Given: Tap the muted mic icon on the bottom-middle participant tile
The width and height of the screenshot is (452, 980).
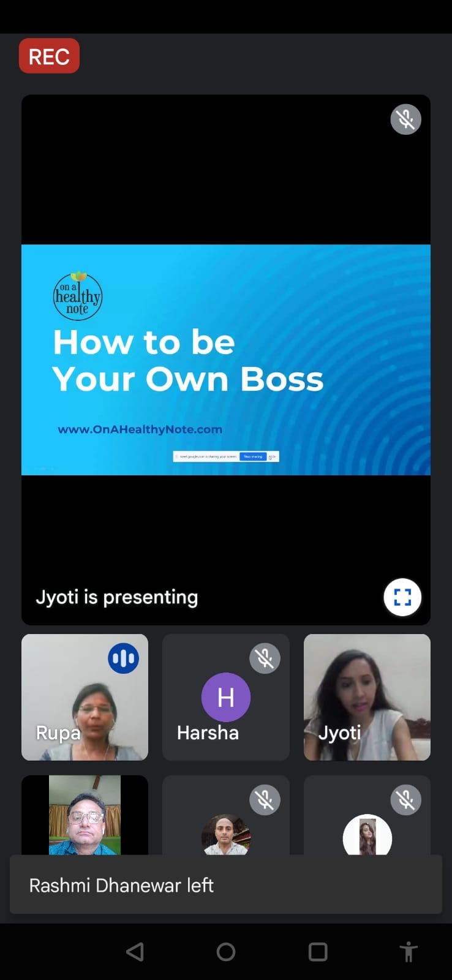Looking at the screenshot, I should pos(265,800).
